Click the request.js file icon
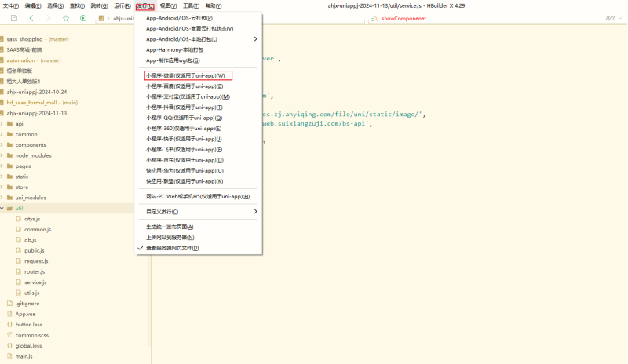 pyautogui.click(x=18, y=261)
